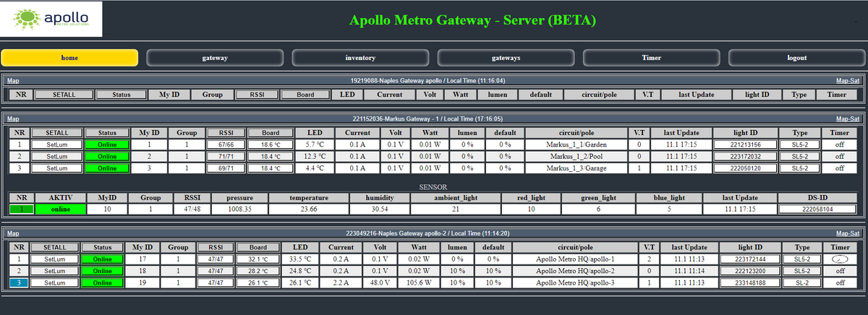The height and width of the screenshot is (315, 868).
Task: Click Board header in 19219088-Naples Gateway apollo panel
Action: 305,94
